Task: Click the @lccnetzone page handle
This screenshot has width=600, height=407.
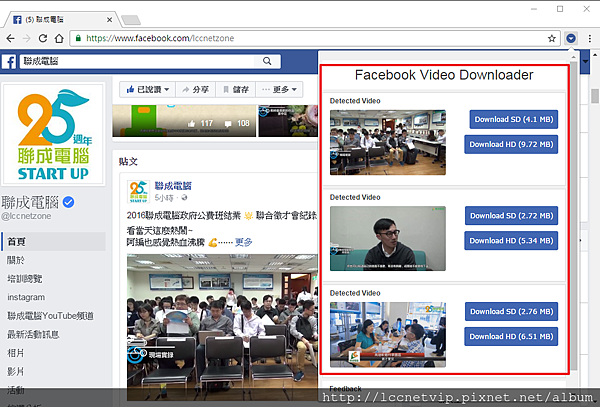Action: [26, 217]
